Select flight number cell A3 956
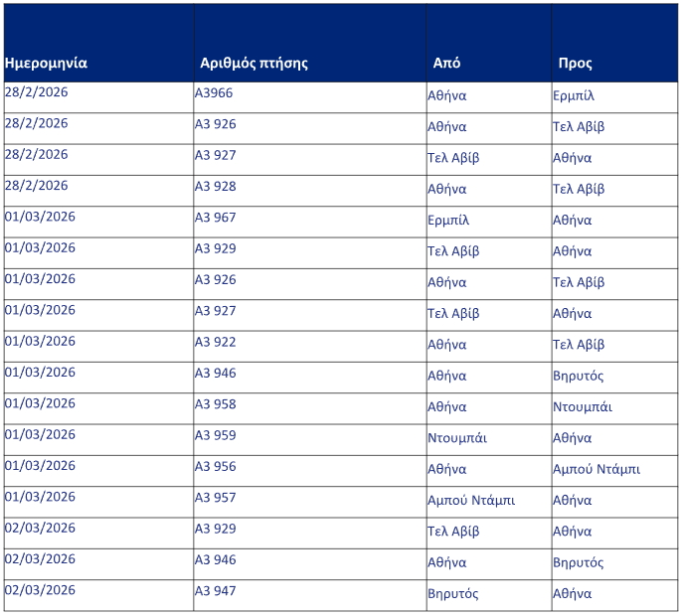 [216, 466]
